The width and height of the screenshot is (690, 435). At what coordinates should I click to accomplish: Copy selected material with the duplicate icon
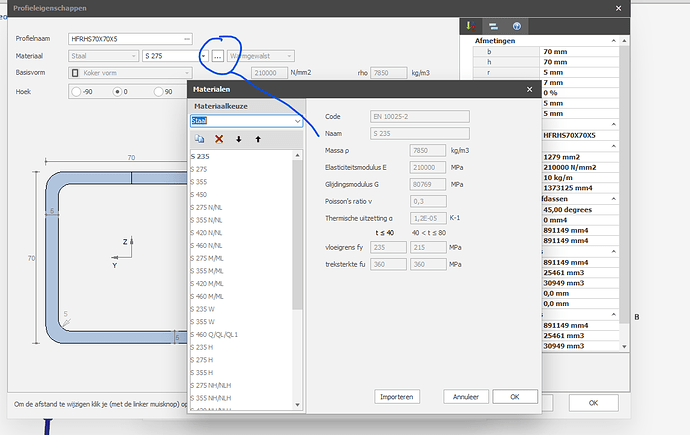[199, 139]
